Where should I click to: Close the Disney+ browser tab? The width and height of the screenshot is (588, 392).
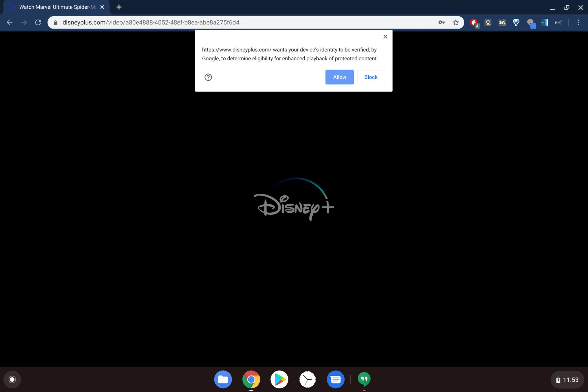[x=102, y=7]
